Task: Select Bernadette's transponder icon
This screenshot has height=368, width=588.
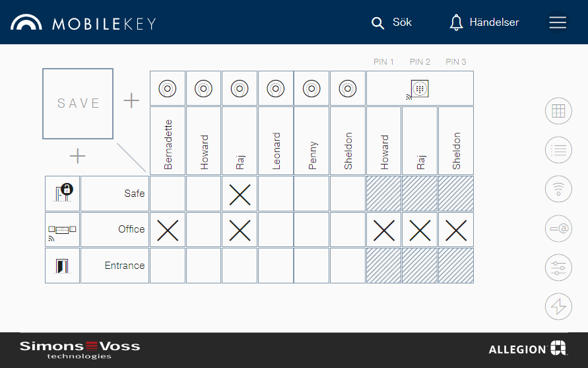Action: tap(168, 89)
